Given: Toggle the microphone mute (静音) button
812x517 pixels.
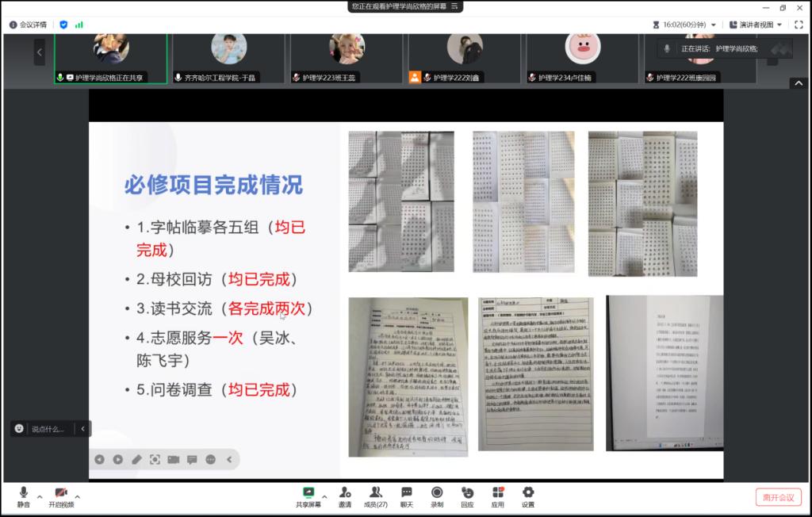Looking at the screenshot, I should (23, 496).
